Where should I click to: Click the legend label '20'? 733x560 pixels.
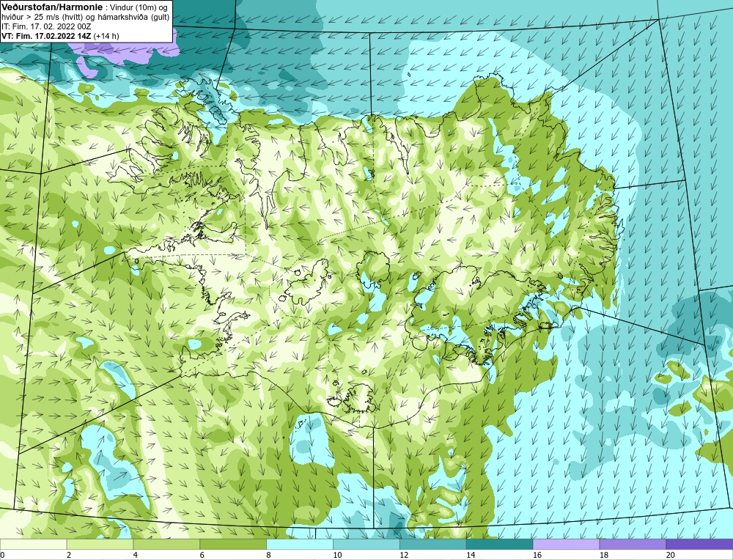(671, 555)
